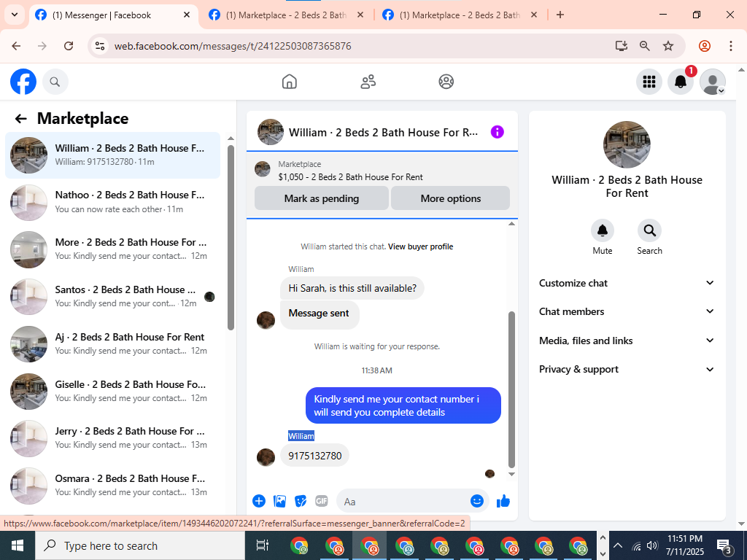Click the 9175132780 message bubble
Viewport: 747px width, 560px height.
[314, 456]
